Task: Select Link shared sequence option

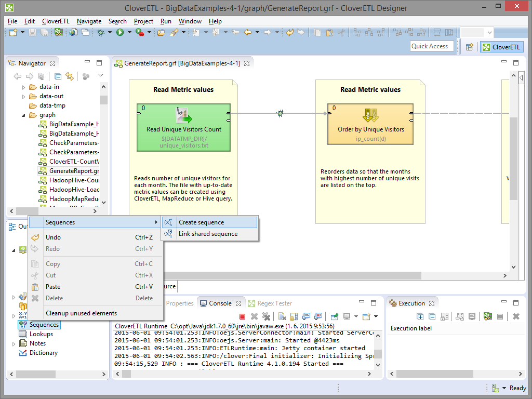Action: click(x=208, y=234)
